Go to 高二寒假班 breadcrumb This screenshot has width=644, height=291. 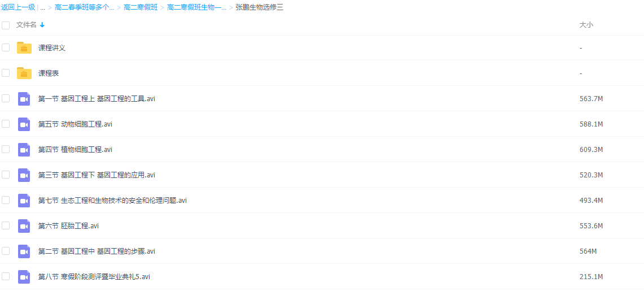(141, 7)
